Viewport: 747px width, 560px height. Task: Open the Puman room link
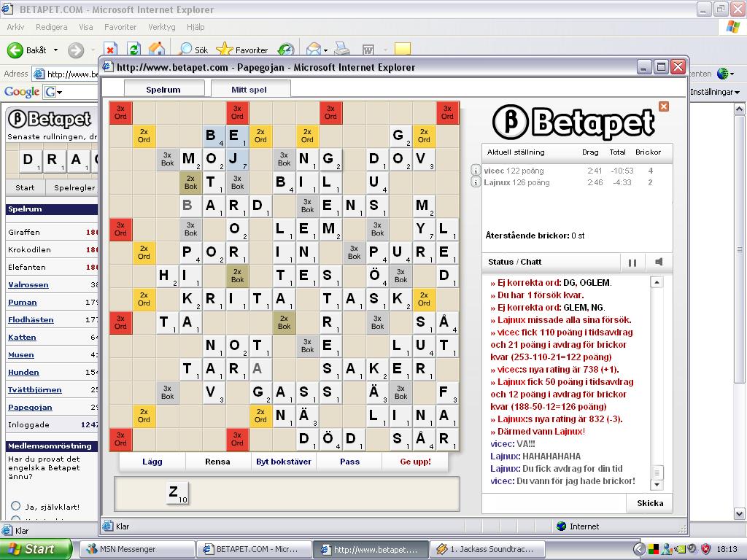point(23,303)
